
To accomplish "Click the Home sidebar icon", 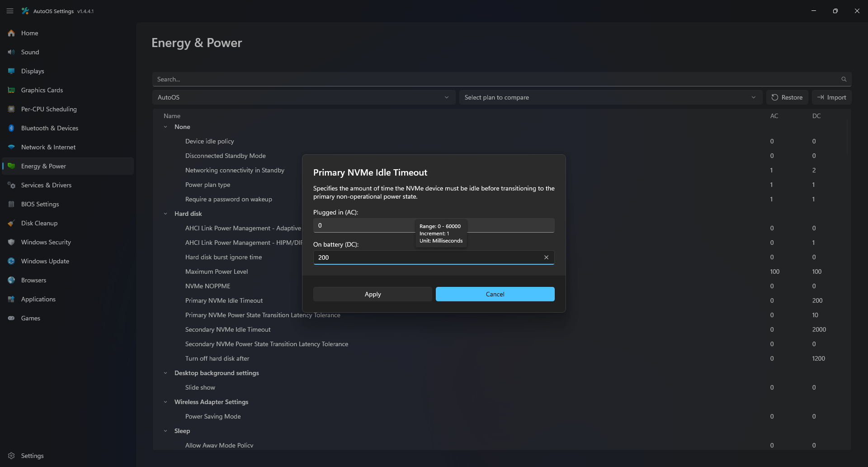I will pyautogui.click(x=11, y=33).
